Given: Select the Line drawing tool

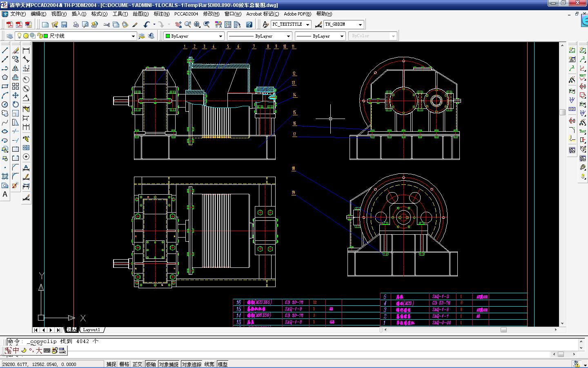Looking at the screenshot, I should tap(5, 50).
